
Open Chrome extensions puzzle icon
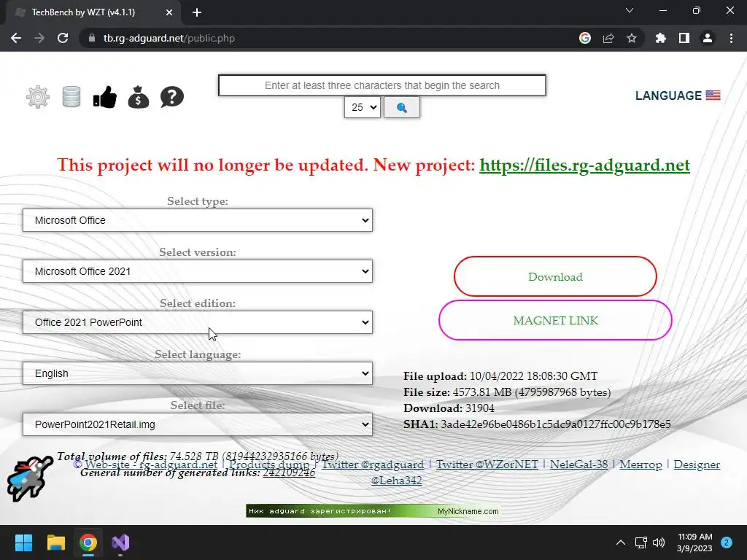[661, 38]
